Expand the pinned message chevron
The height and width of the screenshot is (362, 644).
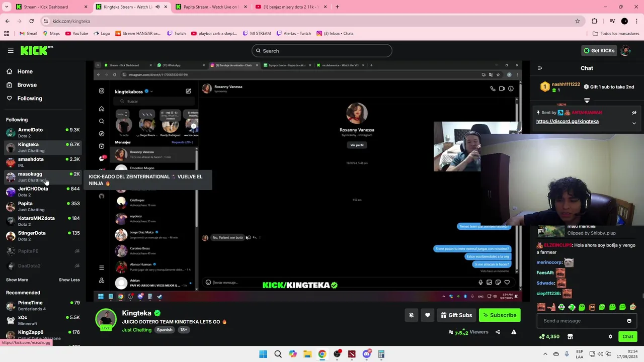pyautogui.click(x=634, y=123)
